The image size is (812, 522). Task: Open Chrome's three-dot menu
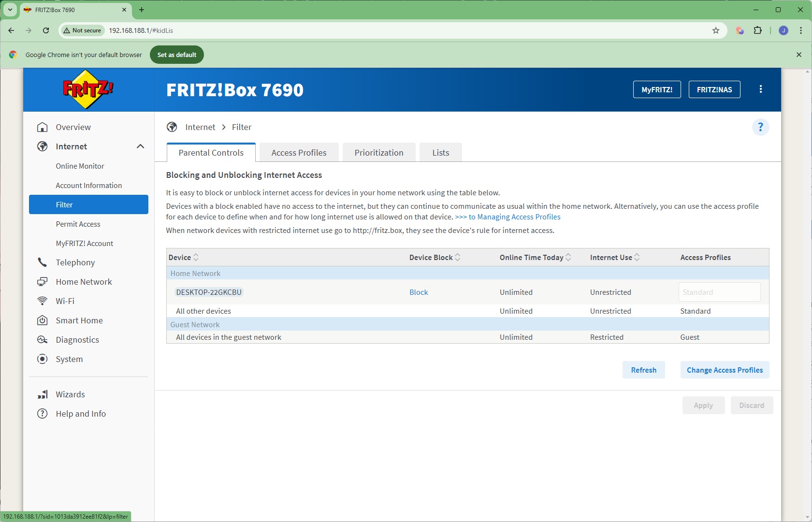pyautogui.click(x=801, y=30)
